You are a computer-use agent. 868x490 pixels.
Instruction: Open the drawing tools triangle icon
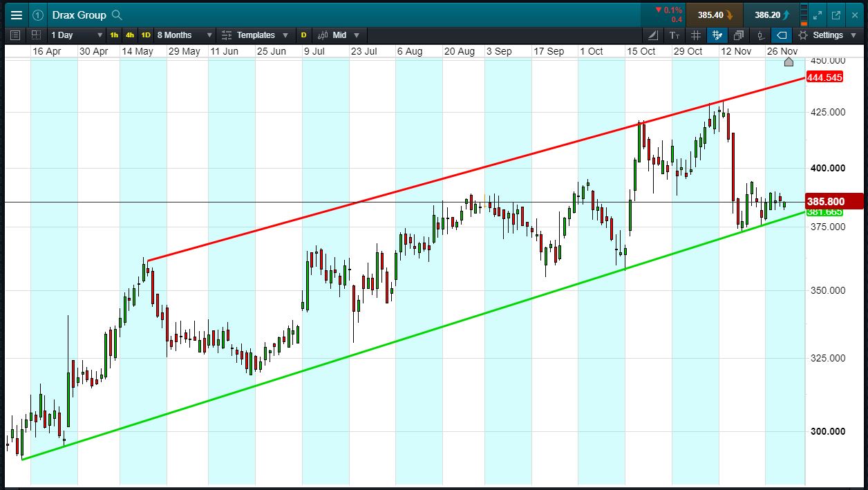[x=653, y=35]
